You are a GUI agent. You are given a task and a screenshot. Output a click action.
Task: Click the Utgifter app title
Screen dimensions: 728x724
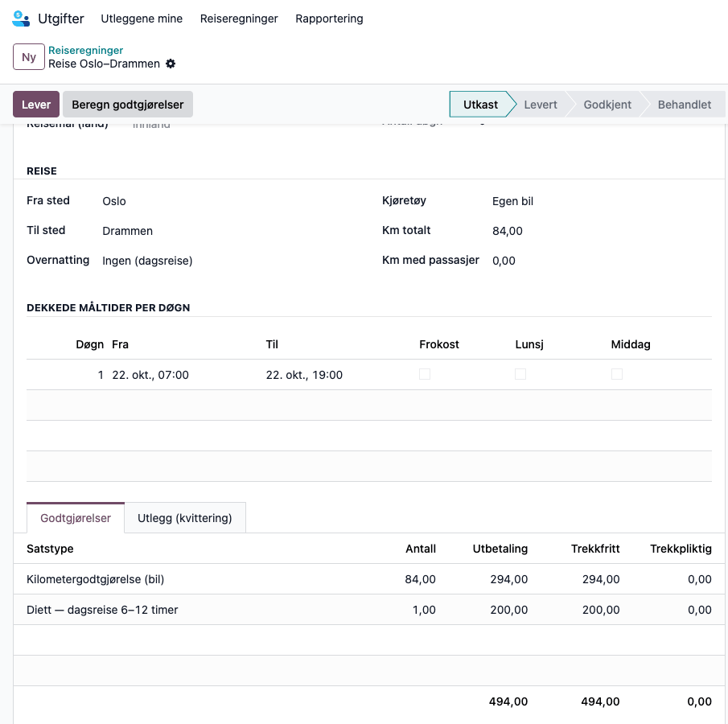coord(61,19)
